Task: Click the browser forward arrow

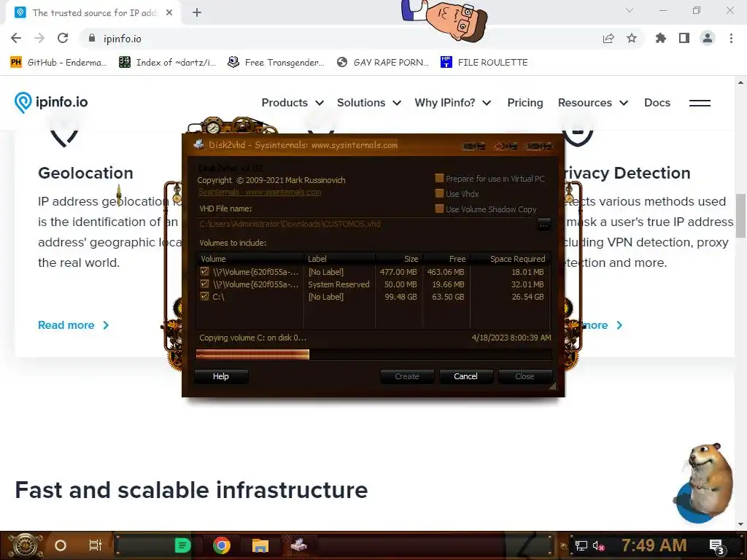Action: [x=39, y=38]
